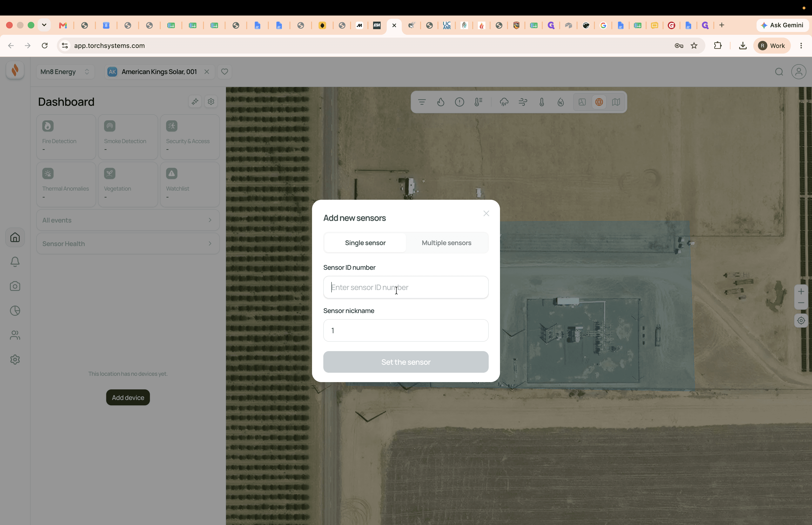
Task: Click the Sensor nickname input field
Action: (x=406, y=330)
